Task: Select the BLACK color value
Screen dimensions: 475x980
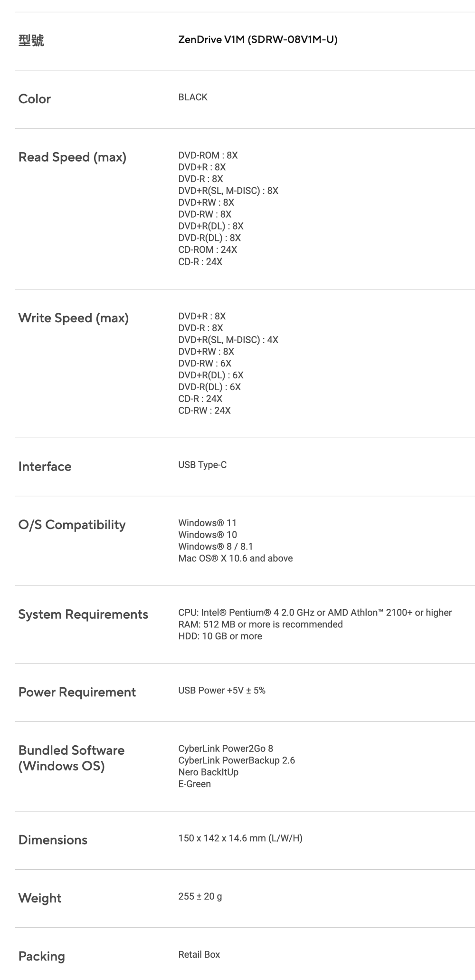Action: click(192, 97)
